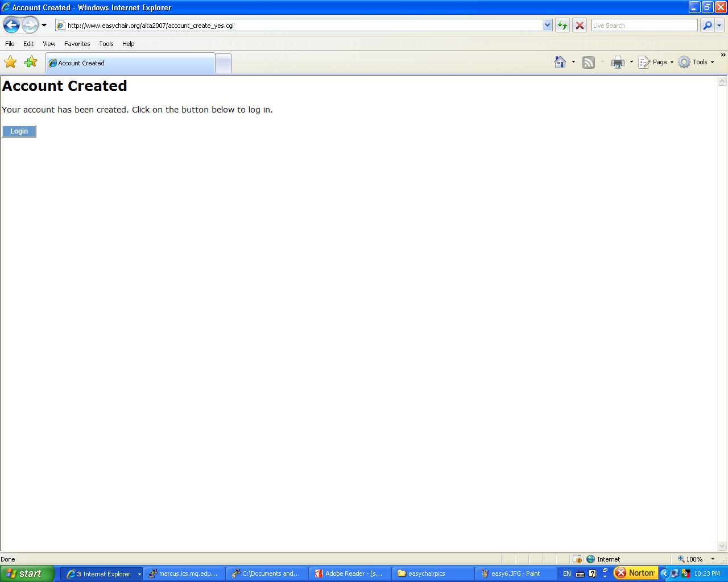Viewport: 728px width, 582px height.
Task: Click the red Stop loading icon
Action: (580, 26)
